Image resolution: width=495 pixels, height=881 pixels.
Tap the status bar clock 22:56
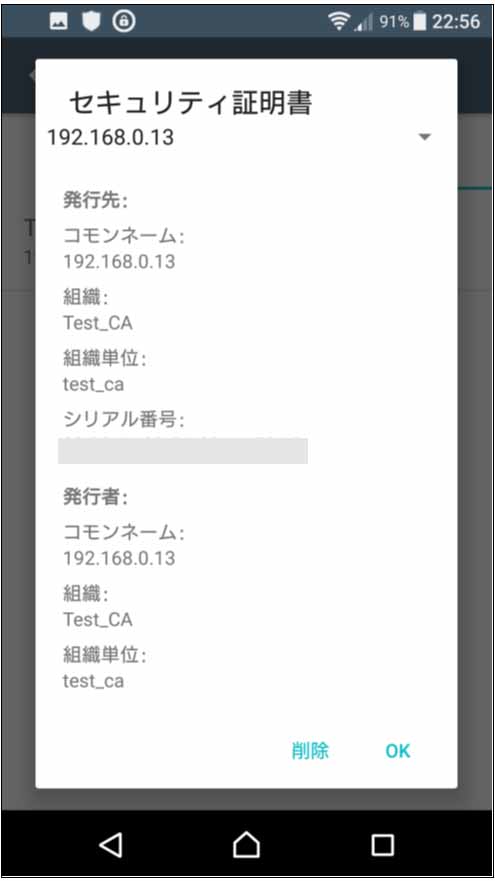point(456,22)
